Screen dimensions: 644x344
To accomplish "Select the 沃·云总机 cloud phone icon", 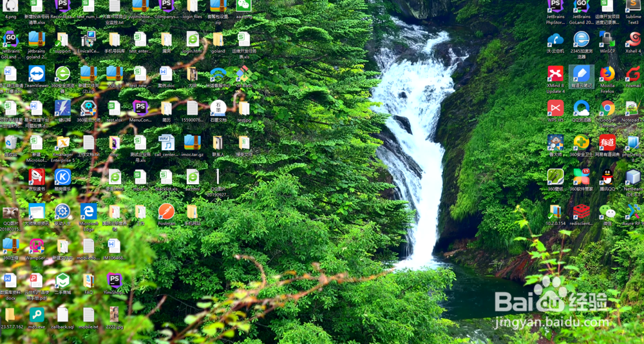I will point(555,39).
